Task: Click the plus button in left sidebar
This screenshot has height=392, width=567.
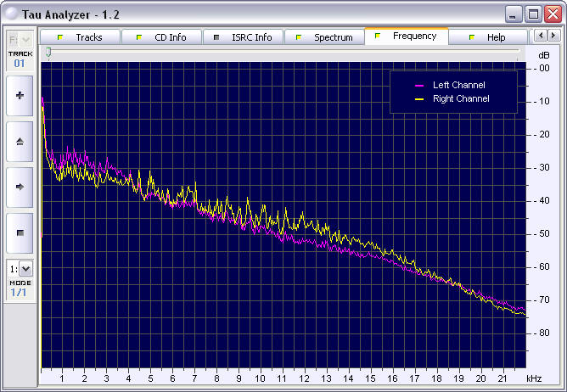Action: (20, 96)
